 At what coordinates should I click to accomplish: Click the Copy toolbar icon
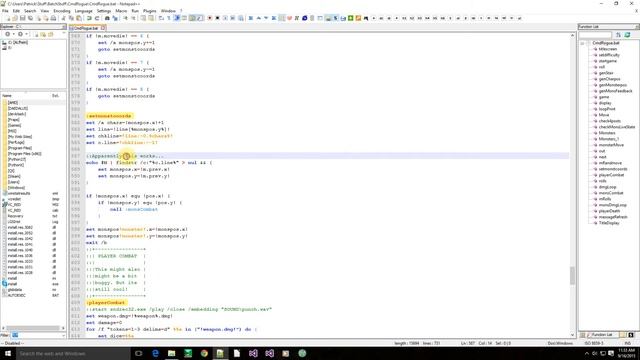coord(71,18)
